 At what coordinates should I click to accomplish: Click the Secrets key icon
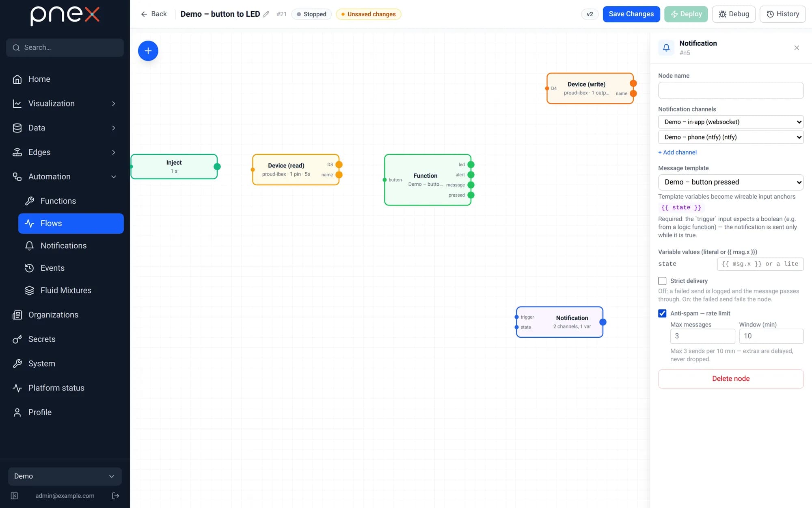(17, 339)
